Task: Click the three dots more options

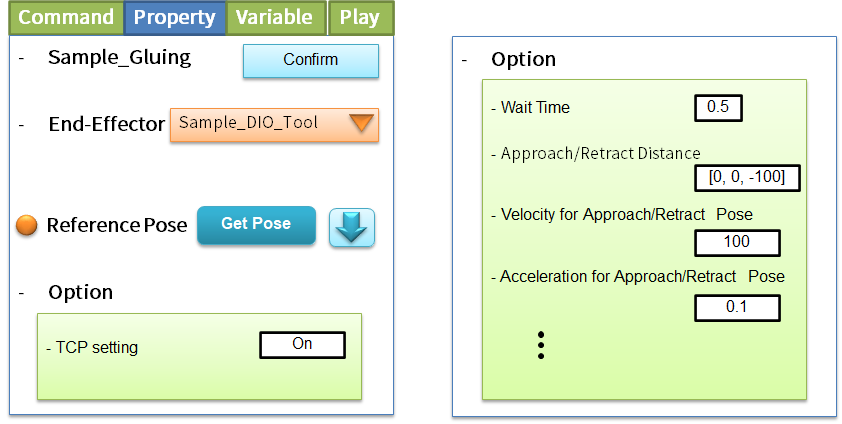Action: point(541,344)
